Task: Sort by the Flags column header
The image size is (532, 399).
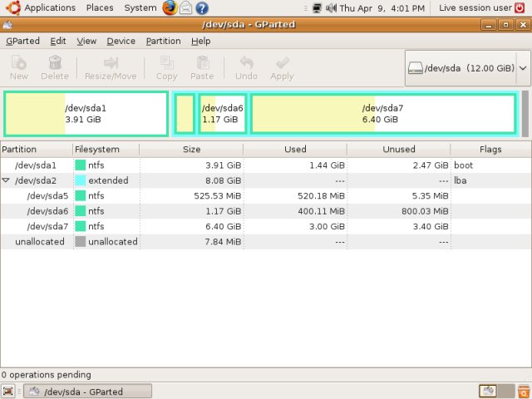Action: (x=490, y=150)
